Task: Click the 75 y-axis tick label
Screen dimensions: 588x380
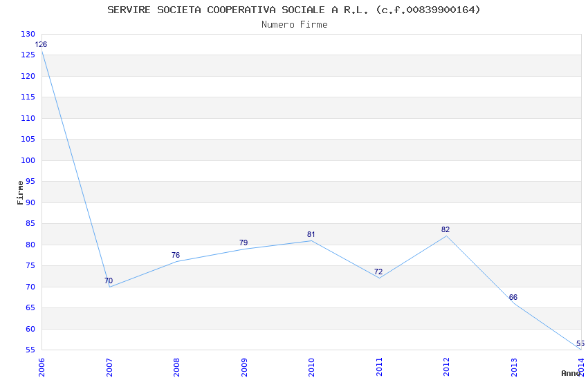Action: tap(30, 266)
